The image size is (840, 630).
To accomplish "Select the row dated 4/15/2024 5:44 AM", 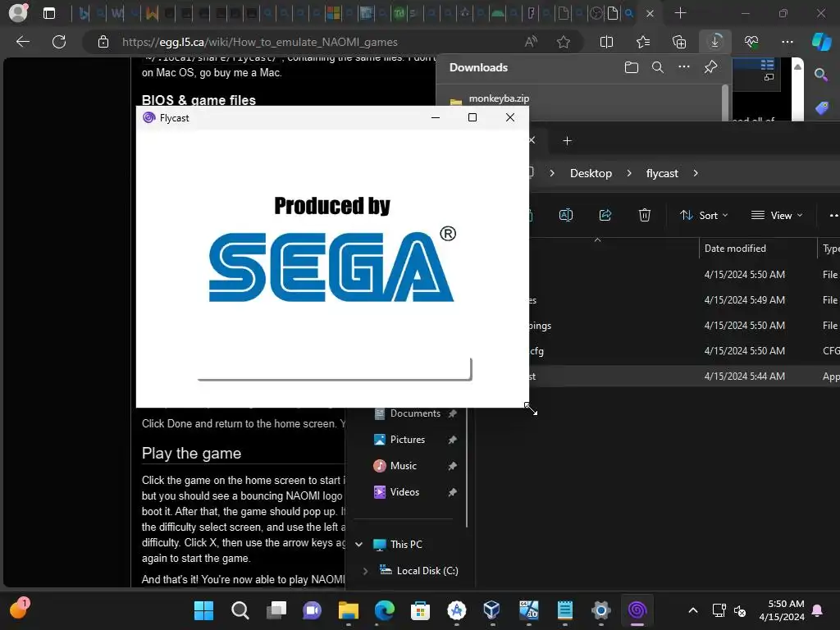I will [685, 376].
